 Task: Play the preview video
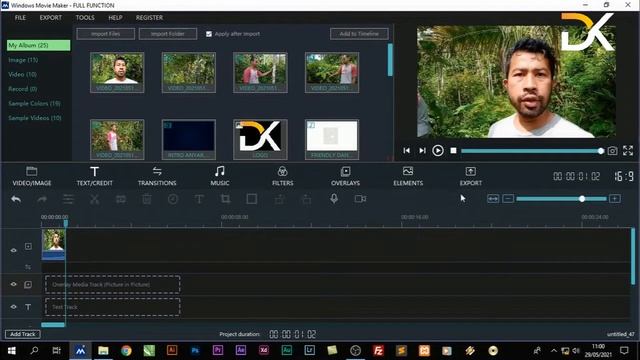(x=438, y=151)
